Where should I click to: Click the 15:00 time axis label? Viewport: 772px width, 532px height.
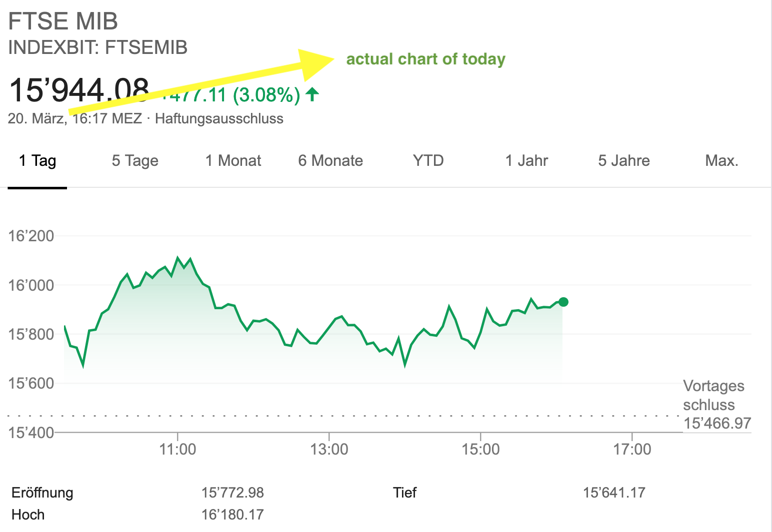click(480, 449)
